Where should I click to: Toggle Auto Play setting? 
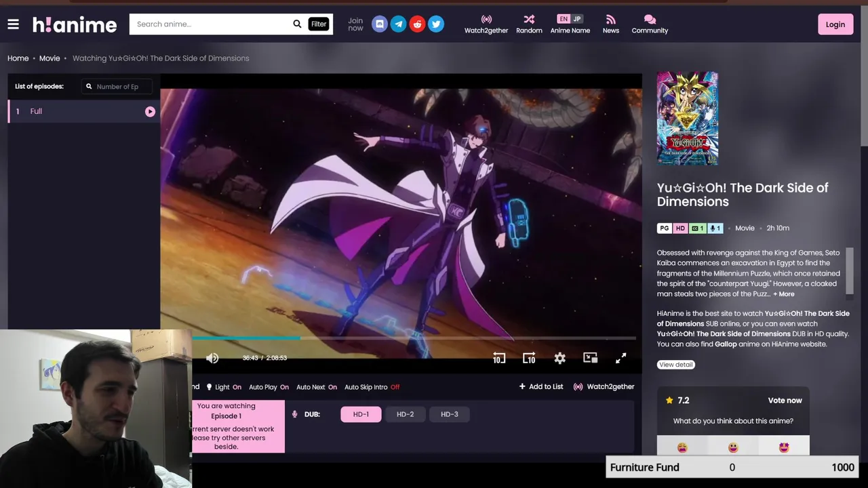tap(269, 387)
